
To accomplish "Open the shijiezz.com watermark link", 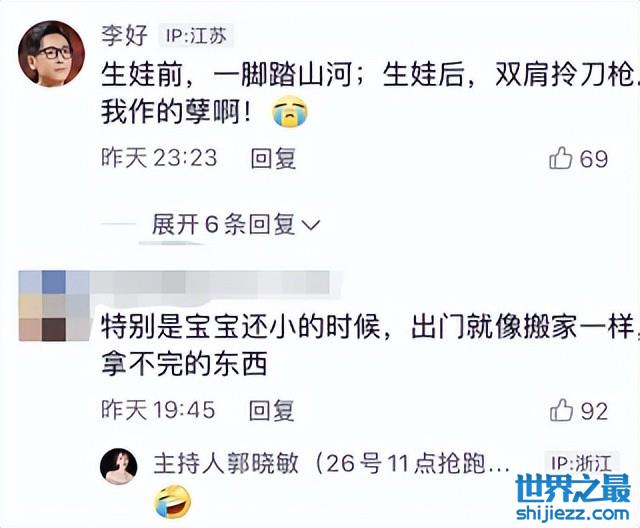I will pos(572,514).
